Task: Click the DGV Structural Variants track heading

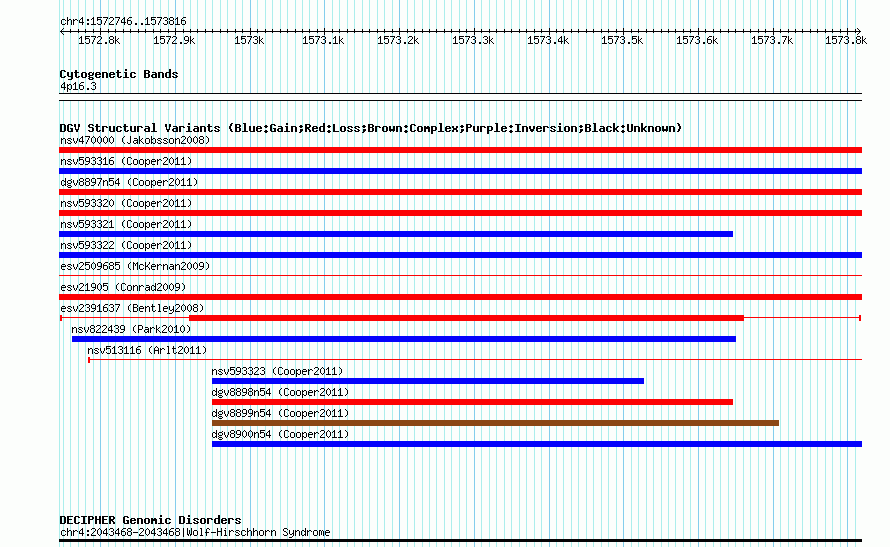Action: click(x=371, y=128)
